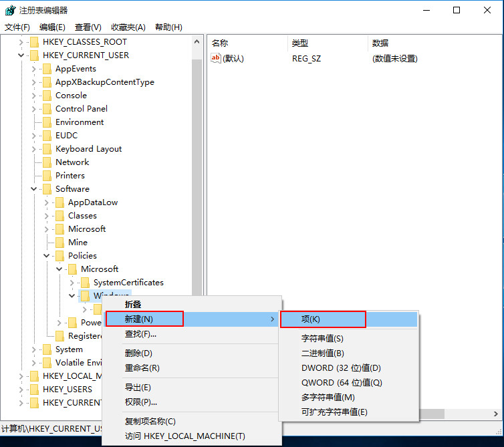The height and width of the screenshot is (447, 504).
Task: Click the Volatile Environment folder icon
Action: [x=47, y=363]
